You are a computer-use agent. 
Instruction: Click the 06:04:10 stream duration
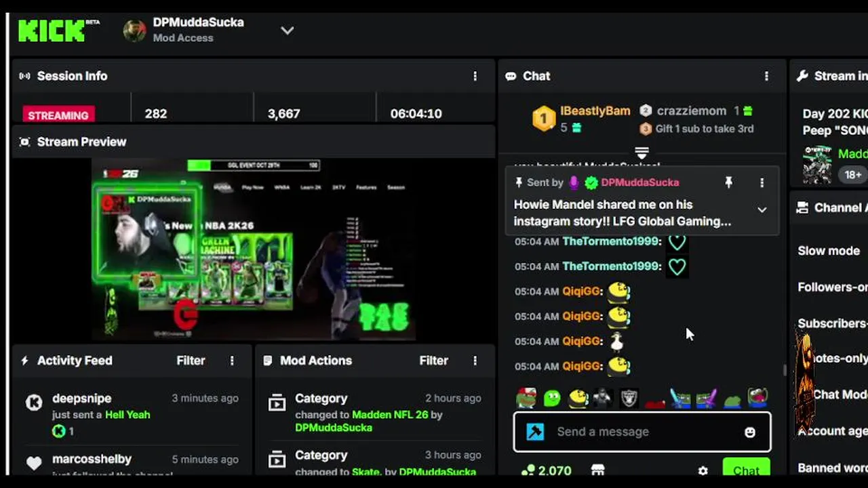[416, 114]
